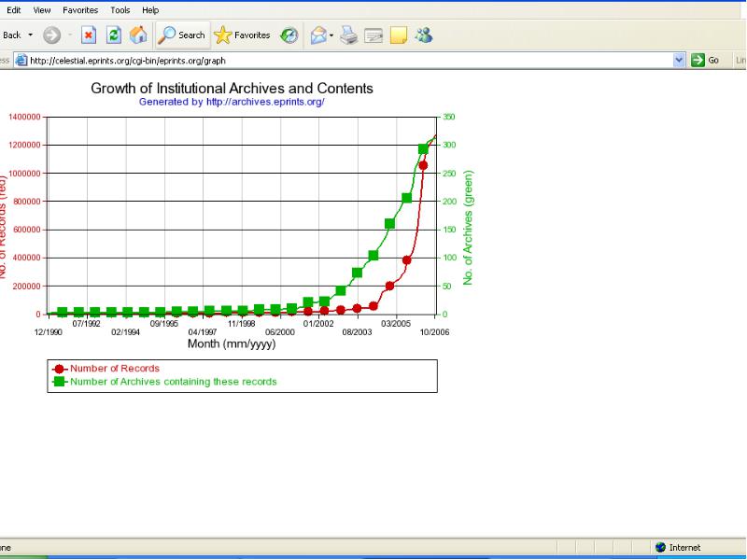Click the 200000 y-axis label
This screenshot has width=747, height=560.
tap(27, 287)
